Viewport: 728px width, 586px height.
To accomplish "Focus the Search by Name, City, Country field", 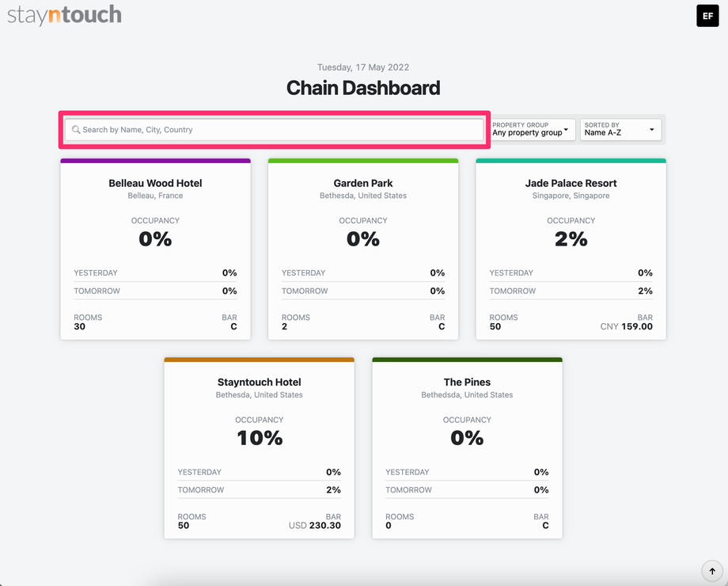I will 274,130.
